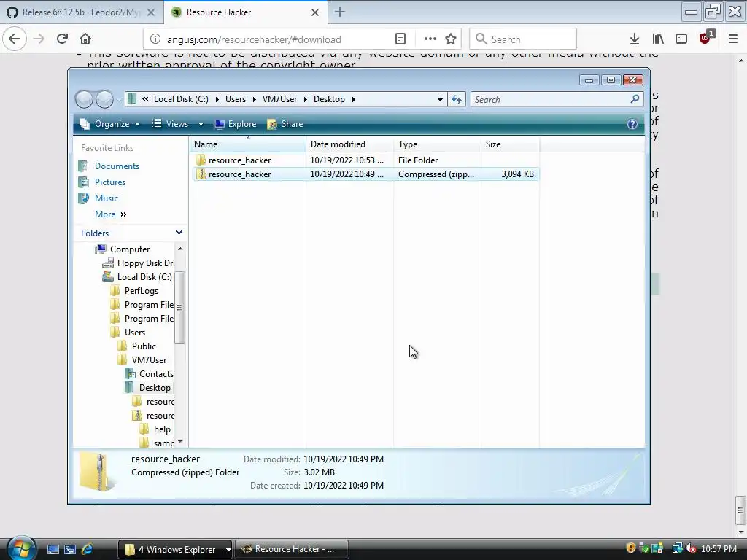The width and height of the screenshot is (747, 560).
Task: Click Explorer forward navigation button
Action: click(104, 99)
